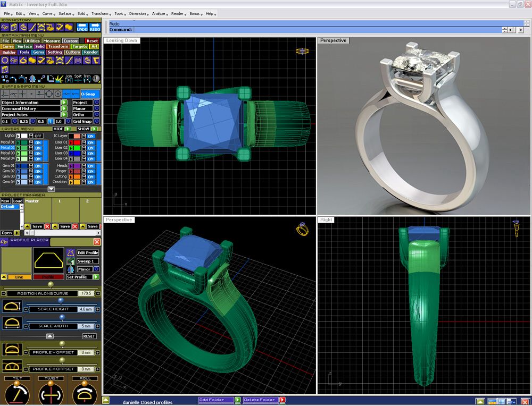
Task: Select the Join tool icon
Action: click(x=69, y=79)
